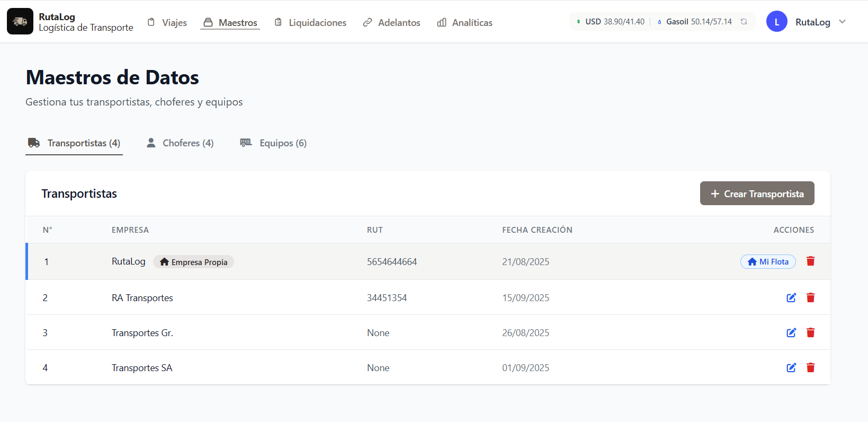This screenshot has height=422, width=868.
Task: Switch to the Equipos (6) tab
Action: (x=273, y=143)
